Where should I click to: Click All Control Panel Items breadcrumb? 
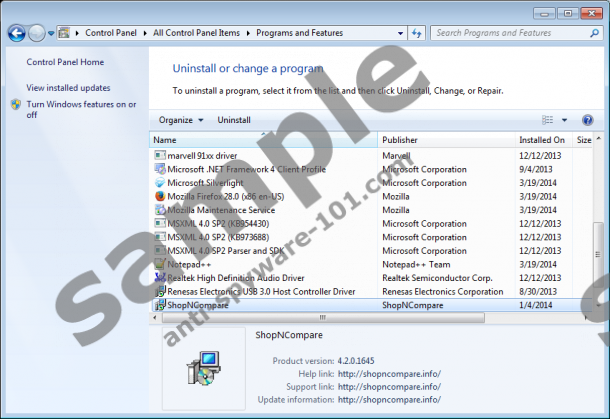click(196, 33)
